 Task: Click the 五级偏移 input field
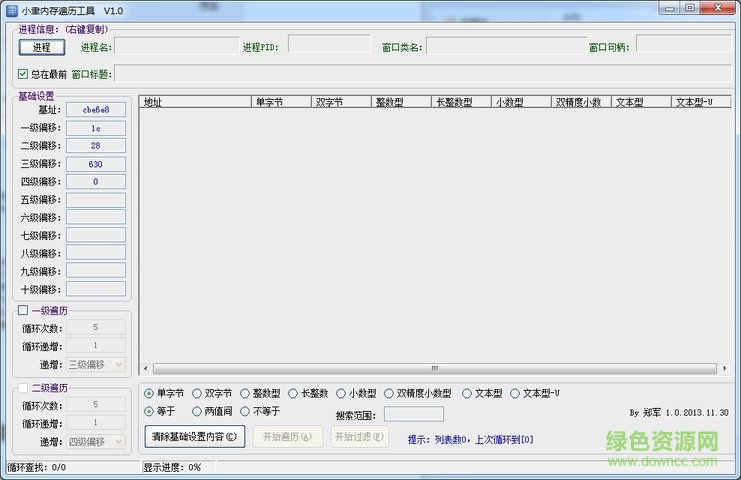[x=96, y=200]
